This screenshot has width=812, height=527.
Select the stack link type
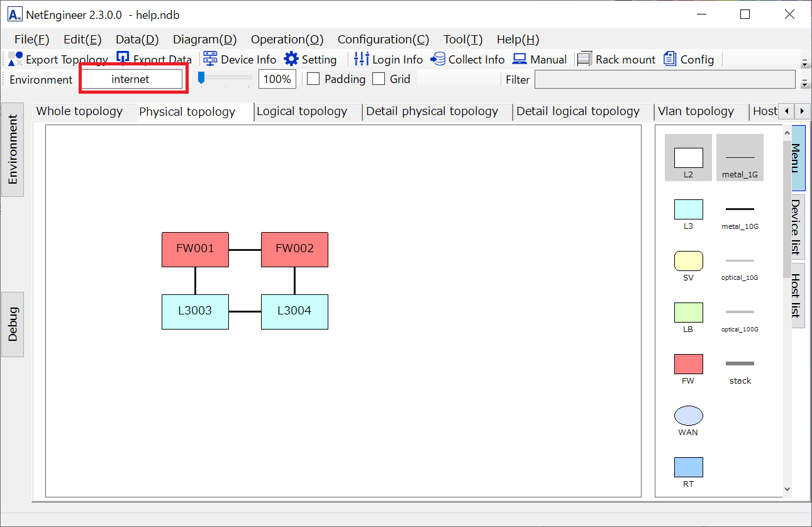click(740, 364)
